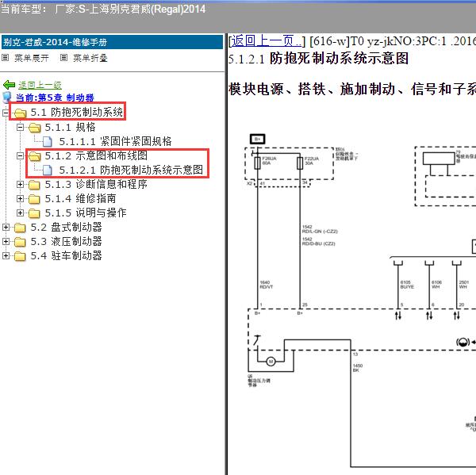This screenshot has height=475, width=476.
Task: Click the folder icon of 5.1 防抱死制动系统
Action: click(20, 113)
